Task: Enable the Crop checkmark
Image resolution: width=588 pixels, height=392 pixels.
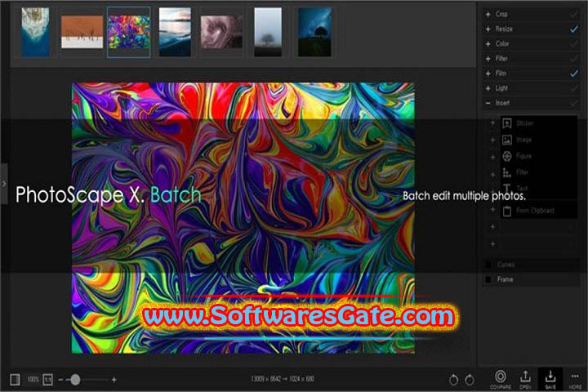Action: click(x=574, y=14)
